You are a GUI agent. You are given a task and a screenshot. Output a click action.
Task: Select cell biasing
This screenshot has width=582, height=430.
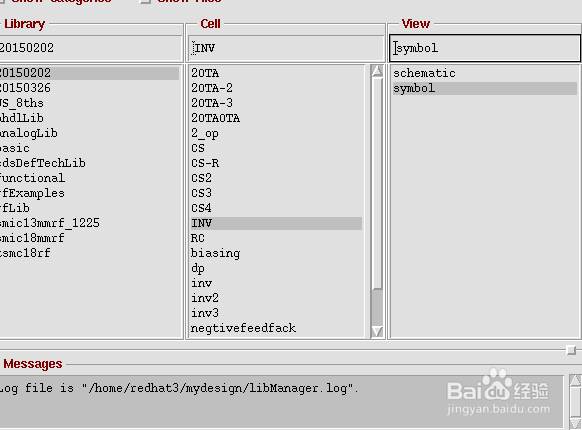coord(216,253)
